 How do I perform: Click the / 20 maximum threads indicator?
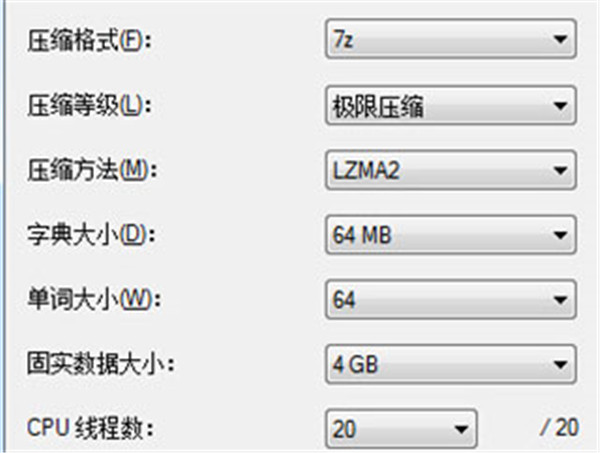pyautogui.click(x=559, y=428)
